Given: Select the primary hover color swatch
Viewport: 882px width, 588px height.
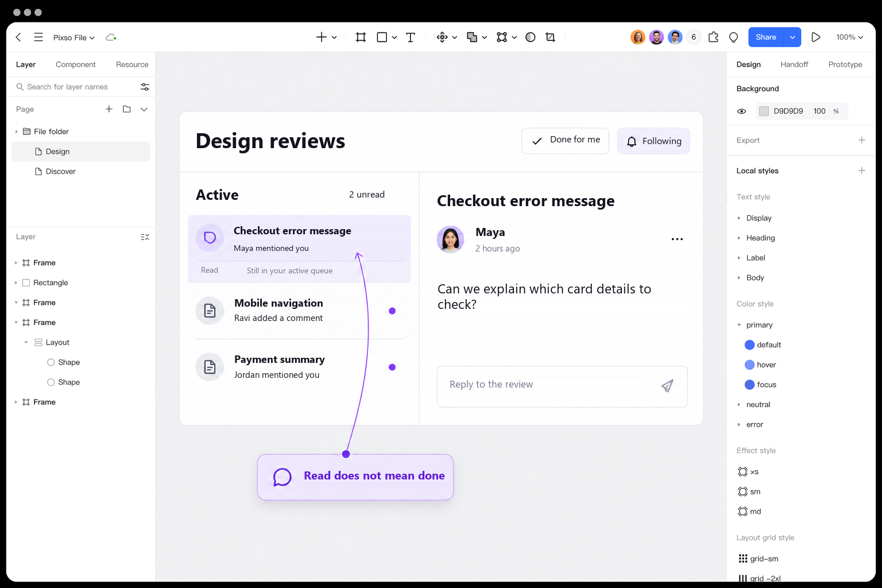Looking at the screenshot, I should pyautogui.click(x=749, y=365).
